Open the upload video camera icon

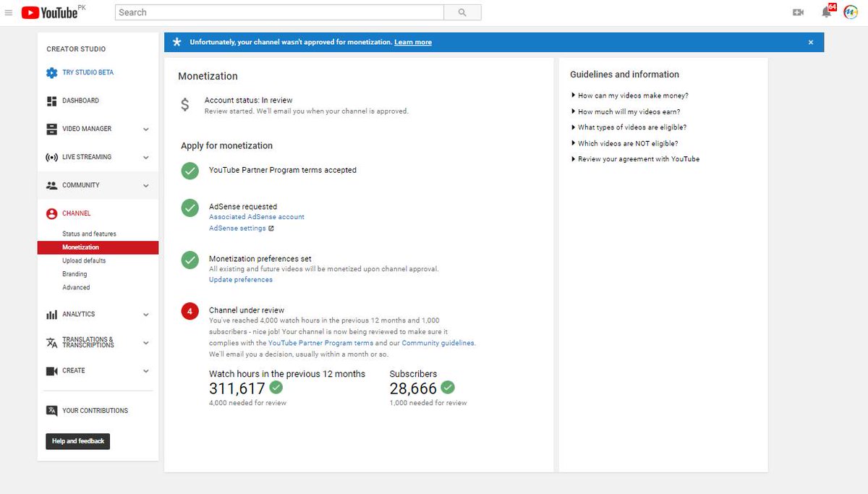click(799, 12)
